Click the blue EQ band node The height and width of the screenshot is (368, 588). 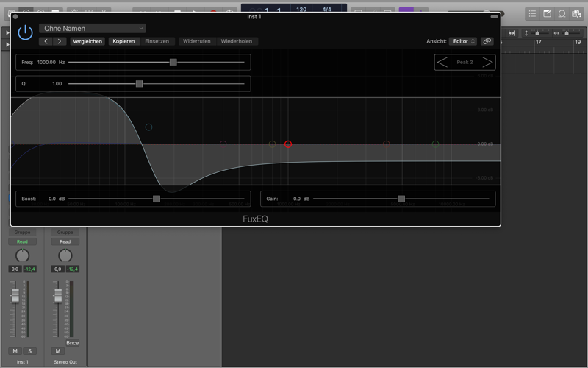tap(148, 127)
